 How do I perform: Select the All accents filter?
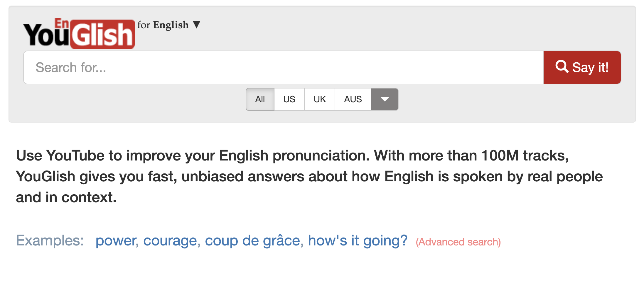(x=260, y=99)
